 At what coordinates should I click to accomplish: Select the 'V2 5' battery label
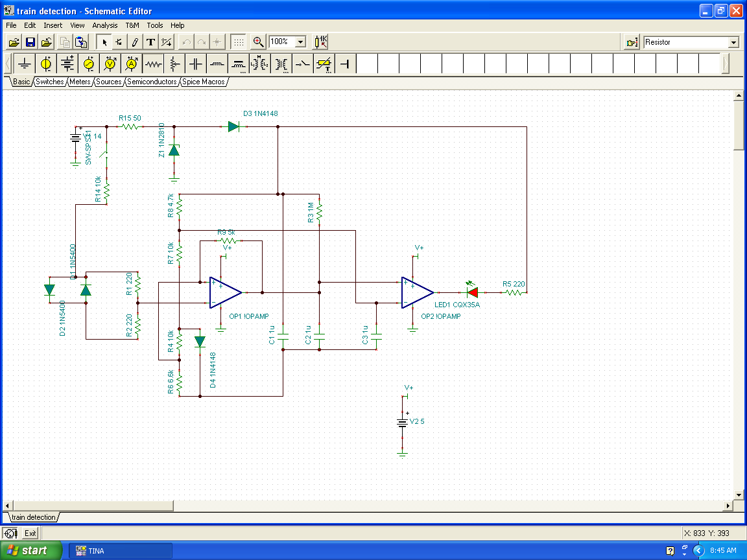[x=417, y=421]
